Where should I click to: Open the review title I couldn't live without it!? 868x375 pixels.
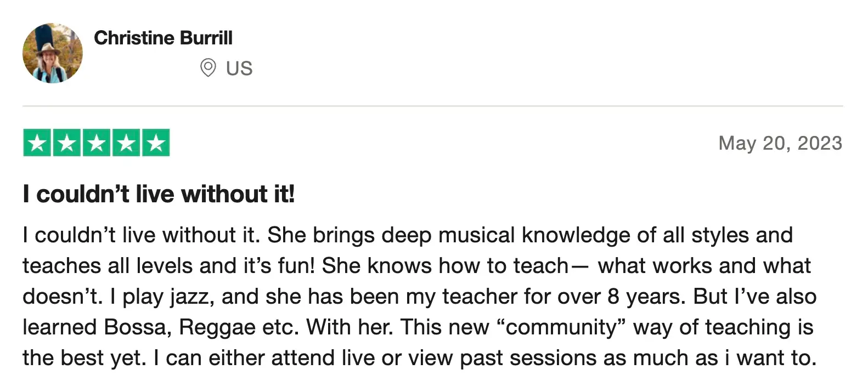159,194
